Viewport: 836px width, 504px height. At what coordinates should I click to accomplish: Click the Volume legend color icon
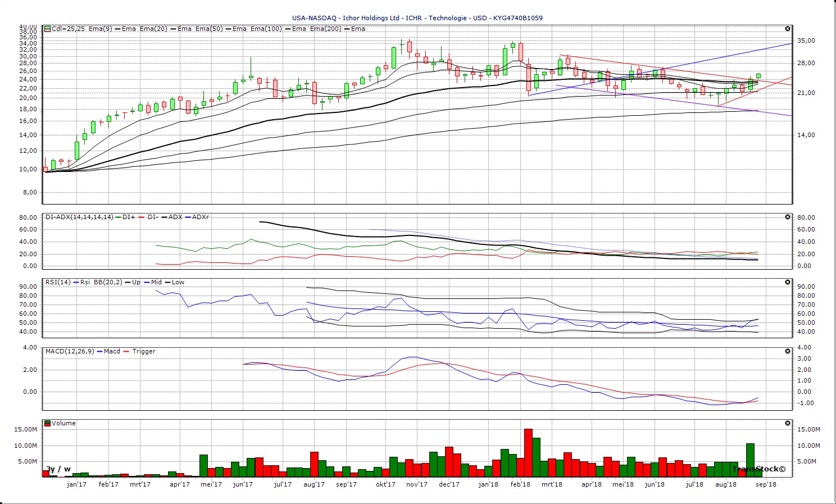click(x=48, y=423)
